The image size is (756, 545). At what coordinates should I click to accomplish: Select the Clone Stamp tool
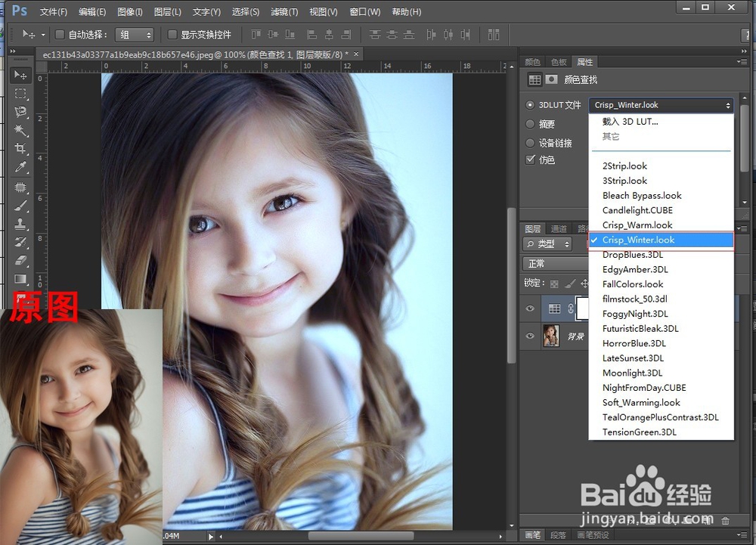[21, 224]
